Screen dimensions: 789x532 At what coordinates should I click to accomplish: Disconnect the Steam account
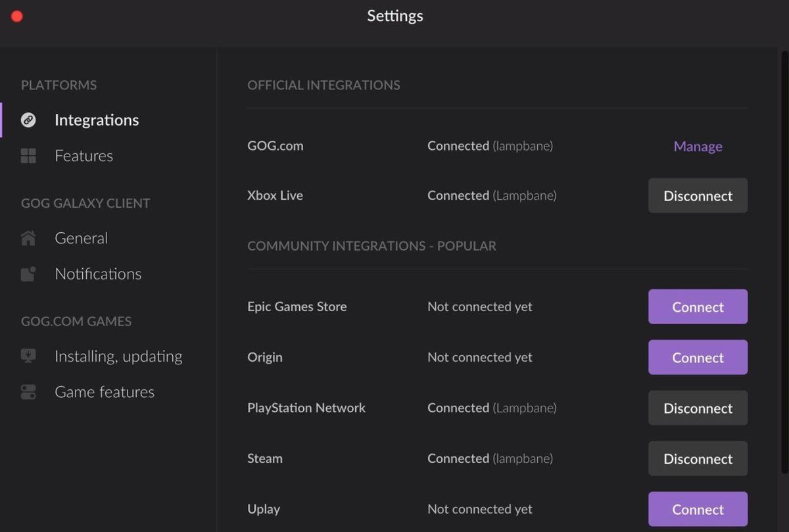click(x=698, y=458)
